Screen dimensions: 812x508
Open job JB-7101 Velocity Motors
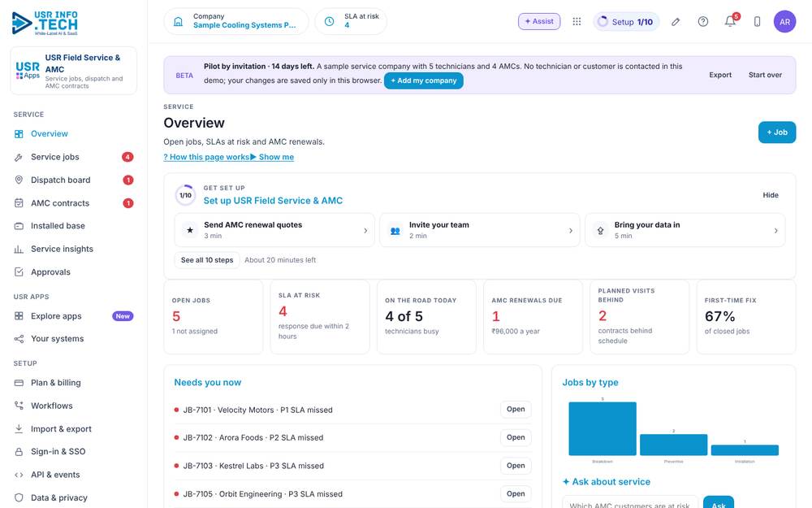[x=516, y=410]
